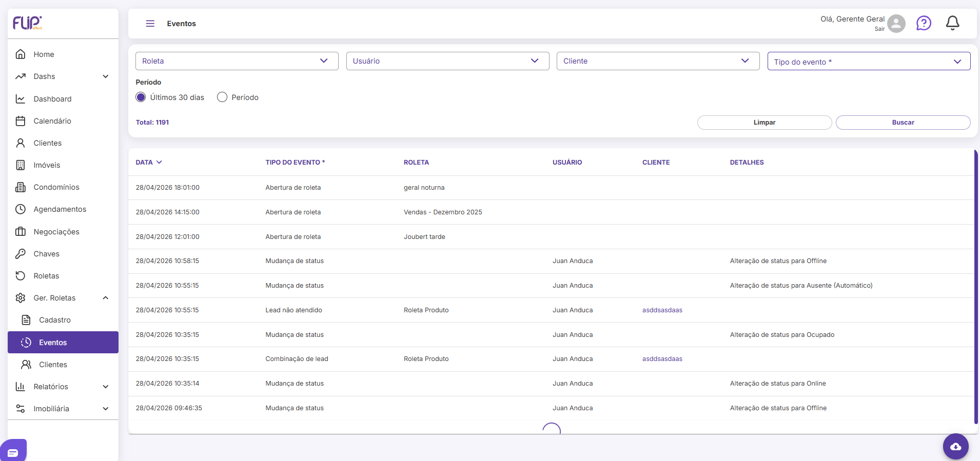Select the Período radio button
The image size is (980, 461).
click(x=222, y=97)
